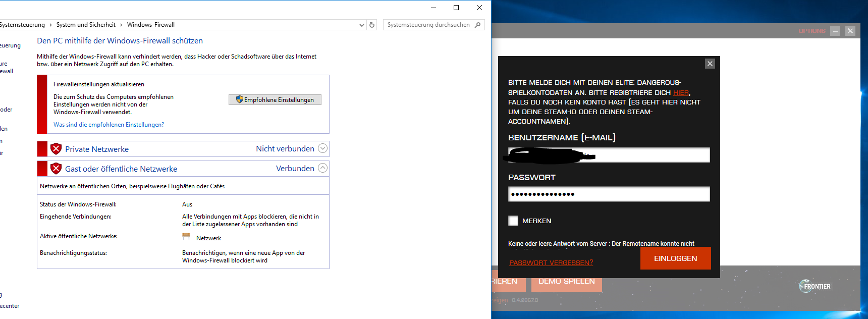The image size is (868, 319).
Task: Click Gast oder öffentliche Netzwerke heading
Action: tap(121, 169)
